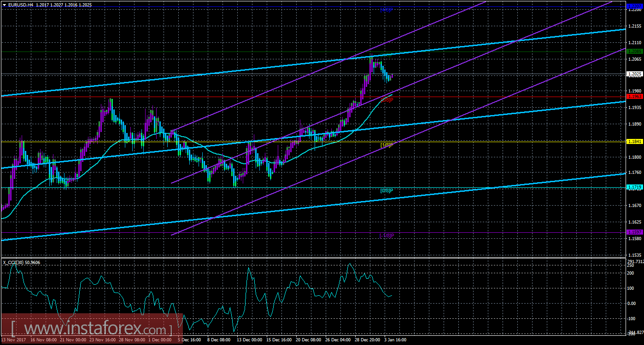Click the current price 1.2025 tag
The height and width of the screenshot is (345, 644).
(635, 74)
